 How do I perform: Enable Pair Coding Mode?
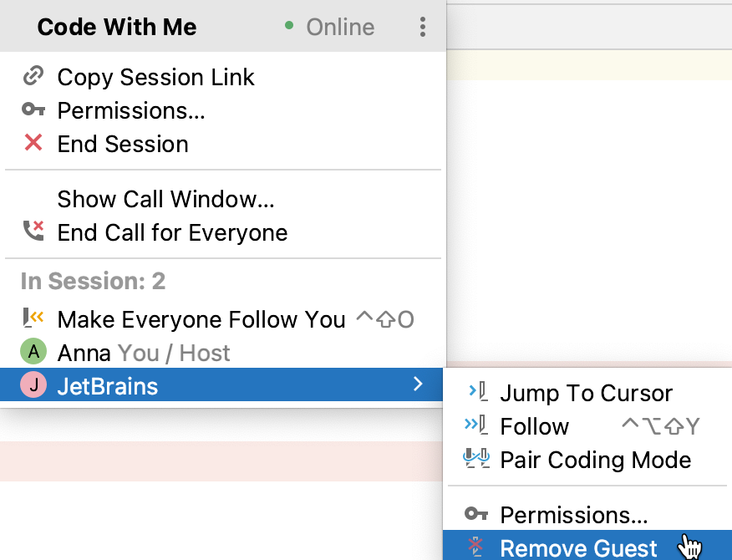595,460
